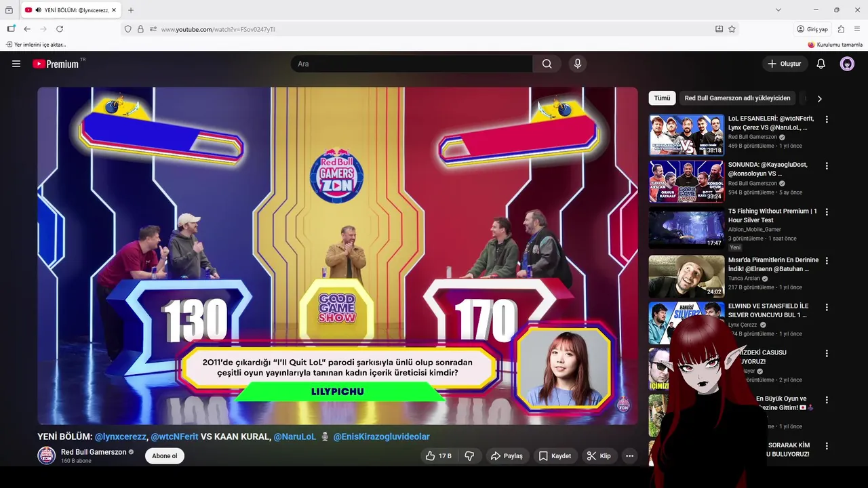The image size is (868, 488).
Task: Open options for SONUNDA KayaogluDost video
Action: pyautogui.click(x=826, y=165)
